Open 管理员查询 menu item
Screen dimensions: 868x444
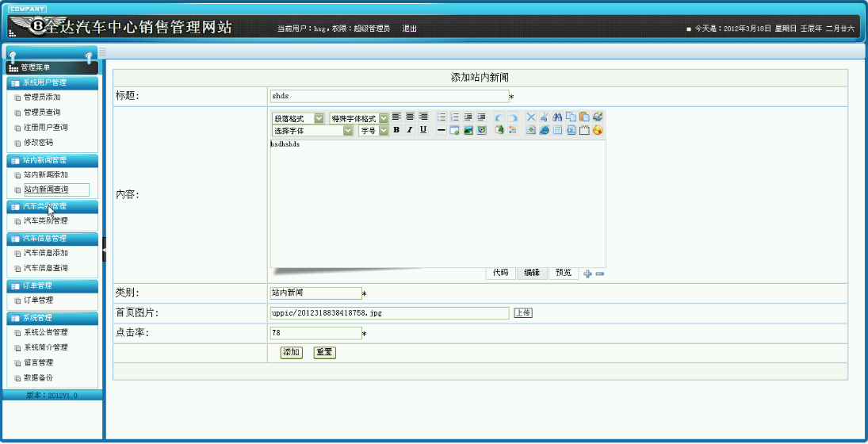click(x=42, y=113)
